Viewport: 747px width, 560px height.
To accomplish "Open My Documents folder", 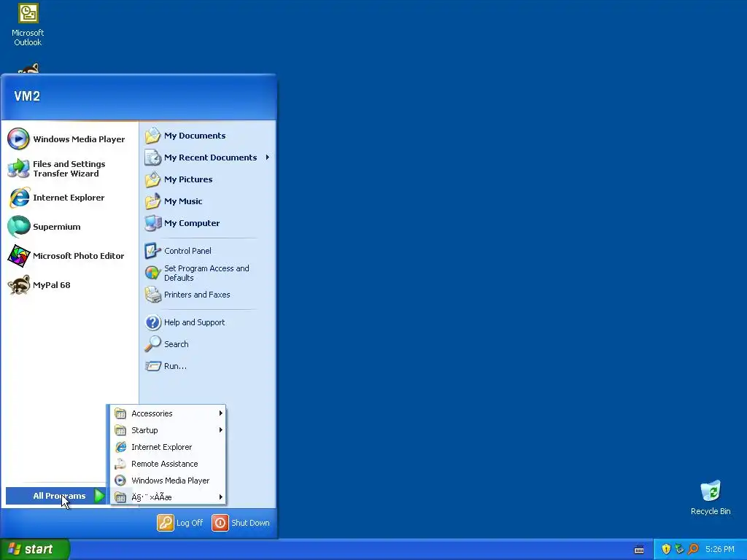I will pos(207,136).
